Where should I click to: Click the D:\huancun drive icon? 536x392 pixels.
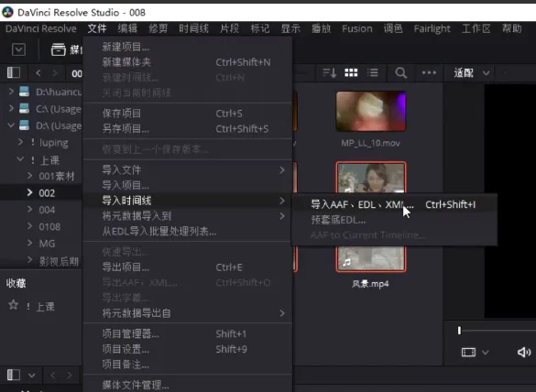point(24,92)
